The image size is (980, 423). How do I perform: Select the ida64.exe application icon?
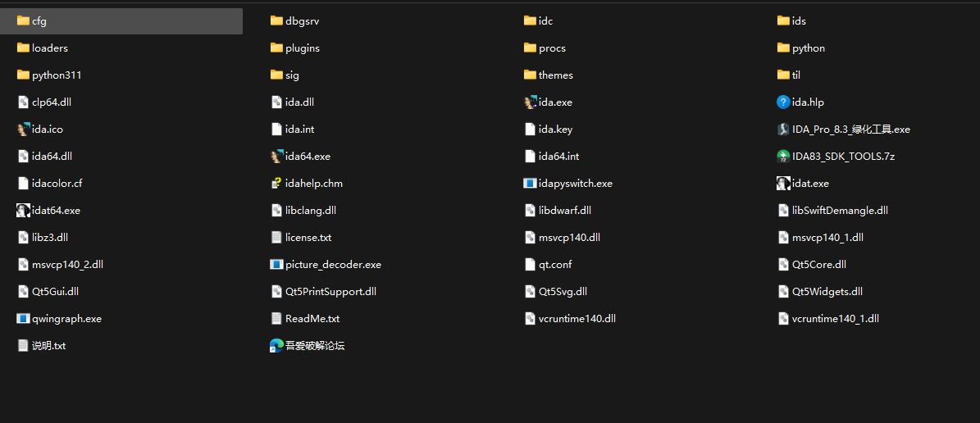click(x=277, y=157)
